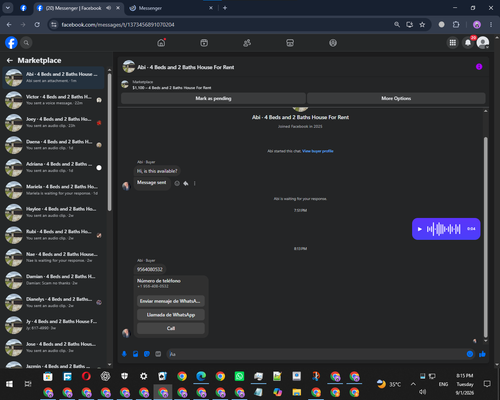The image size is (500, 400).
Task: Send a thumbs-up like
Action: pyautogui.click(x=482, y=354)
